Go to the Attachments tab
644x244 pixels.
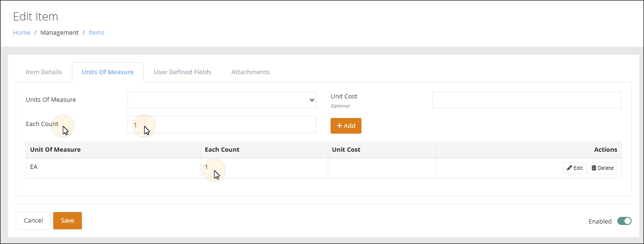click(250, 72)
